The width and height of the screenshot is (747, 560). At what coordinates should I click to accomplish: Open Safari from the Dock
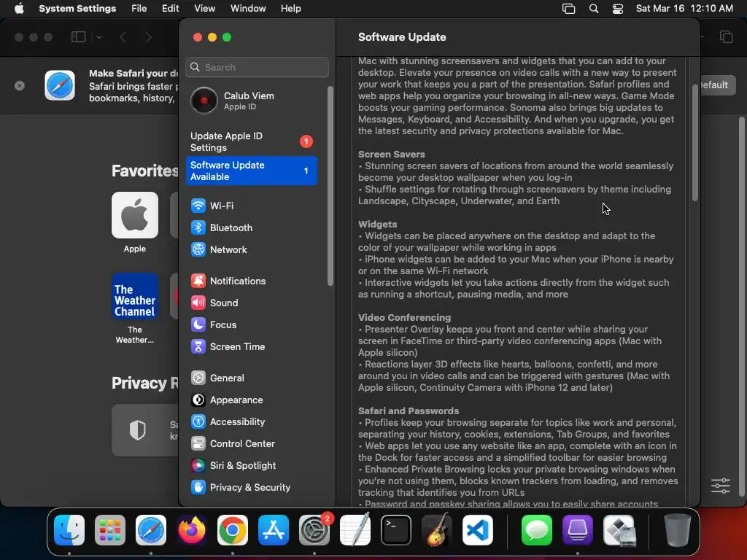(x=151, y=530)
